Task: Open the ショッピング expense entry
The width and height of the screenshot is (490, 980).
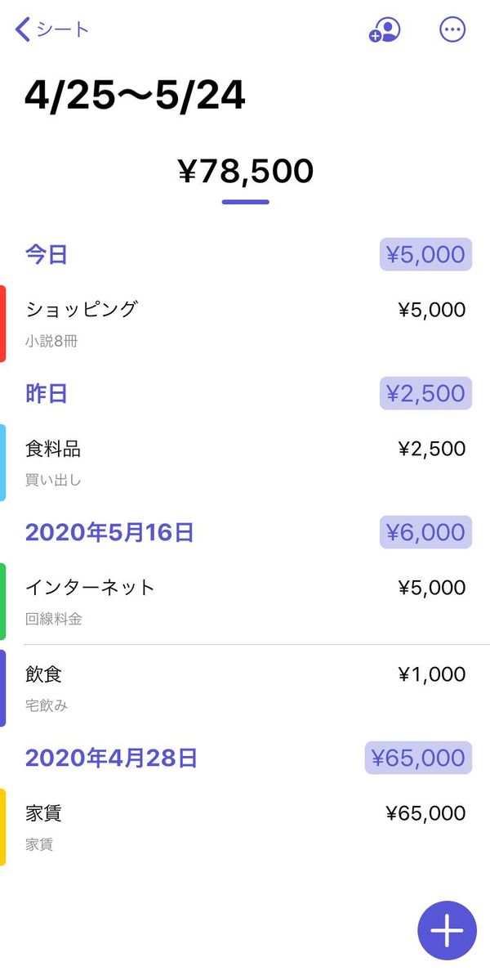Action: (x=245, y=324)
